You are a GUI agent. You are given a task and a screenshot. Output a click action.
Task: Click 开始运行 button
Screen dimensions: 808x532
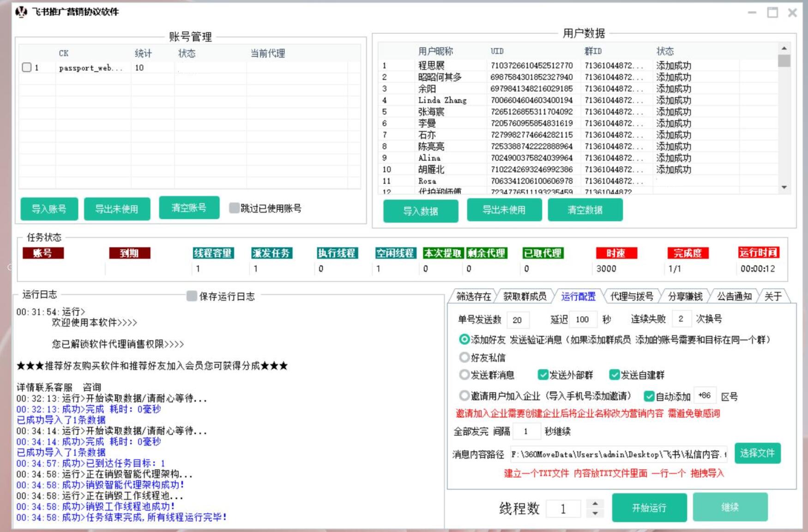[649, 508]
